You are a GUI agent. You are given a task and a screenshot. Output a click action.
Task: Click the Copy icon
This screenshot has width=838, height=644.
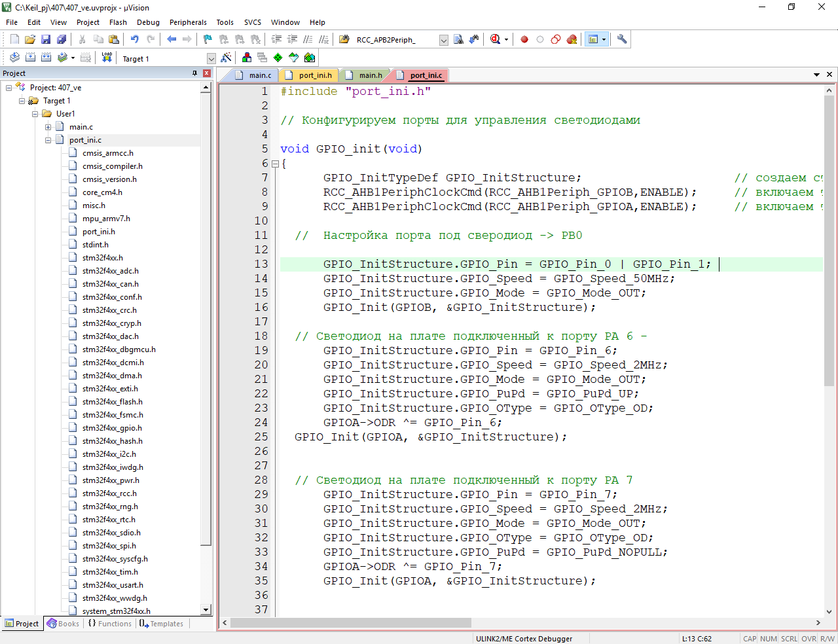pos(98,39)
